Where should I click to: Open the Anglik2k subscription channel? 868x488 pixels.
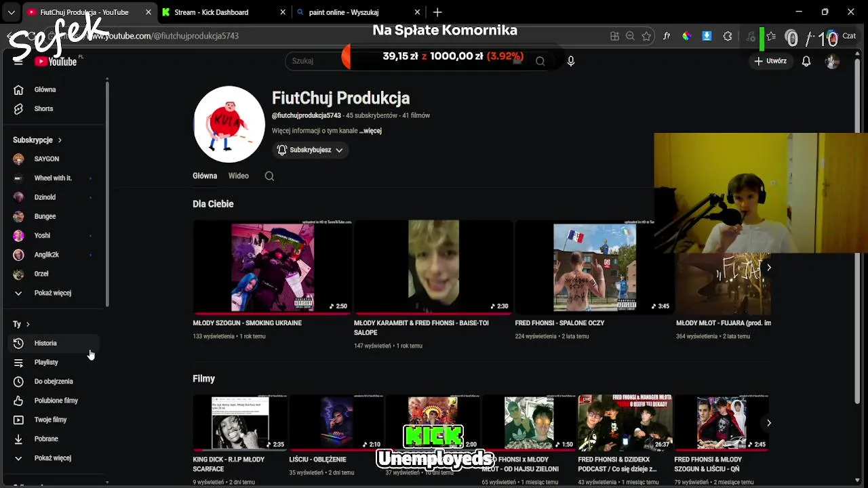click(x=54, y=255)
